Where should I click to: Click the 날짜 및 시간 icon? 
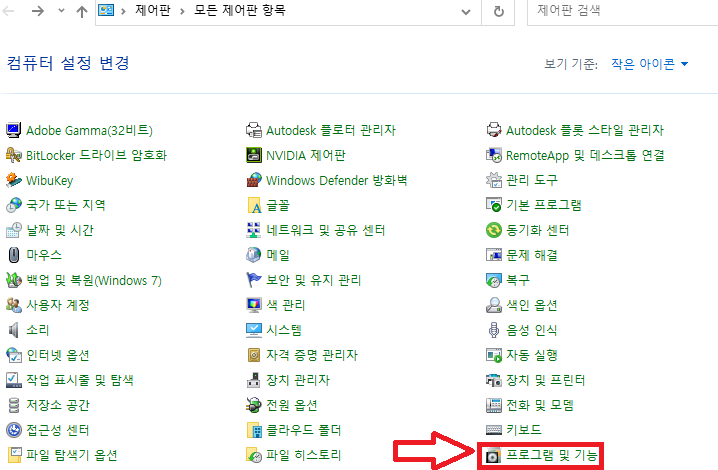coord(13,230)
